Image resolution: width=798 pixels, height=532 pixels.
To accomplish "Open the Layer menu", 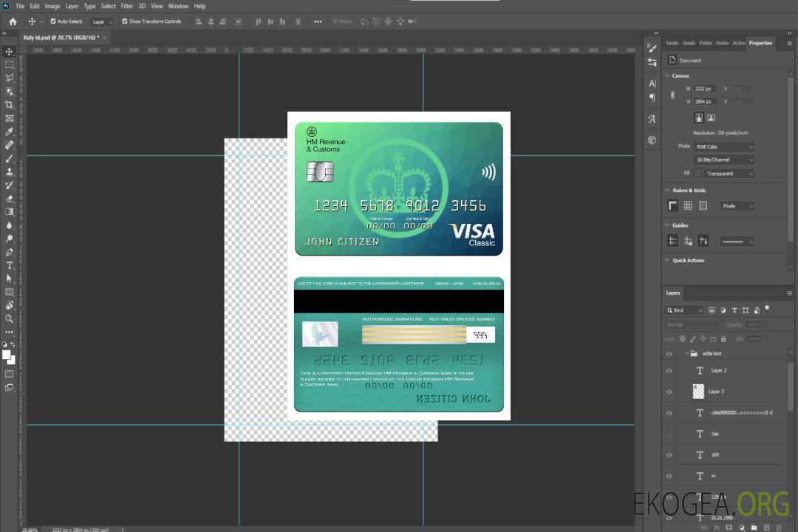I will click(72, 6).
